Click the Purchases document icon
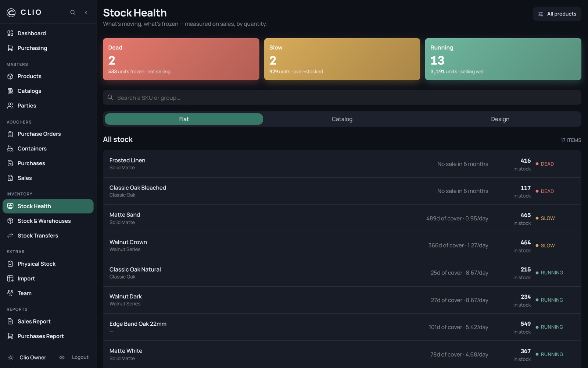The image size is (588, 368). (x=10, y=163)
